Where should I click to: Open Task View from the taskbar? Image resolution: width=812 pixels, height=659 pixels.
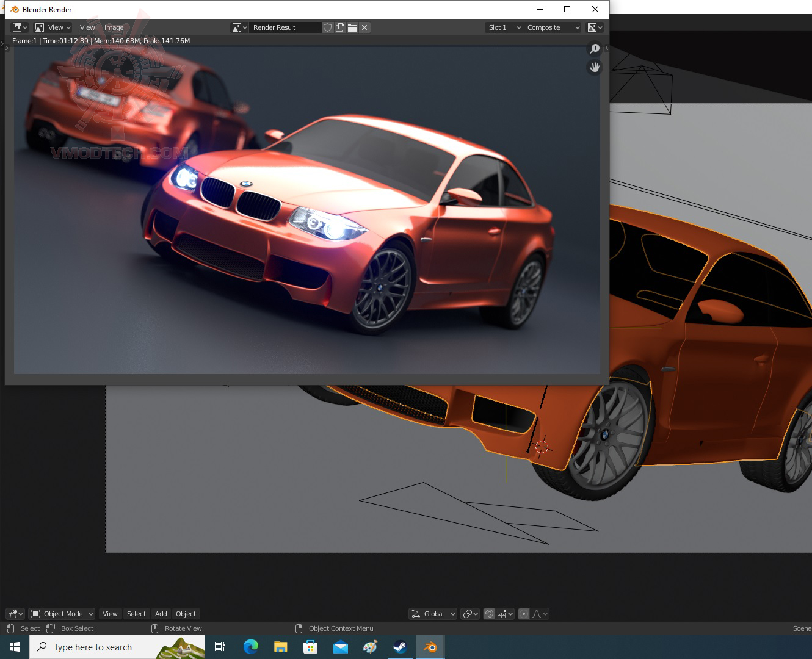pos(220,647)
